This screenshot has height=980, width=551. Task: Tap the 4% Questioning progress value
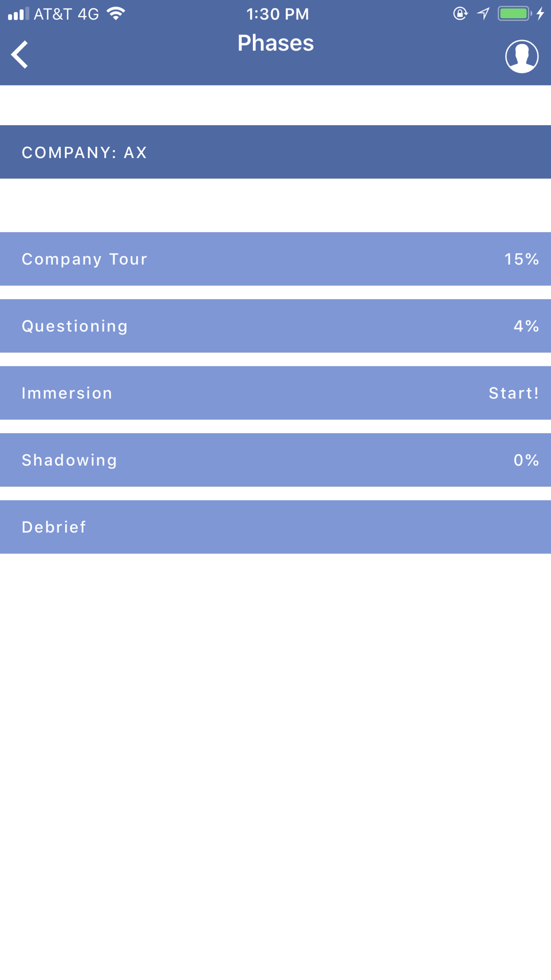point(526,326)
